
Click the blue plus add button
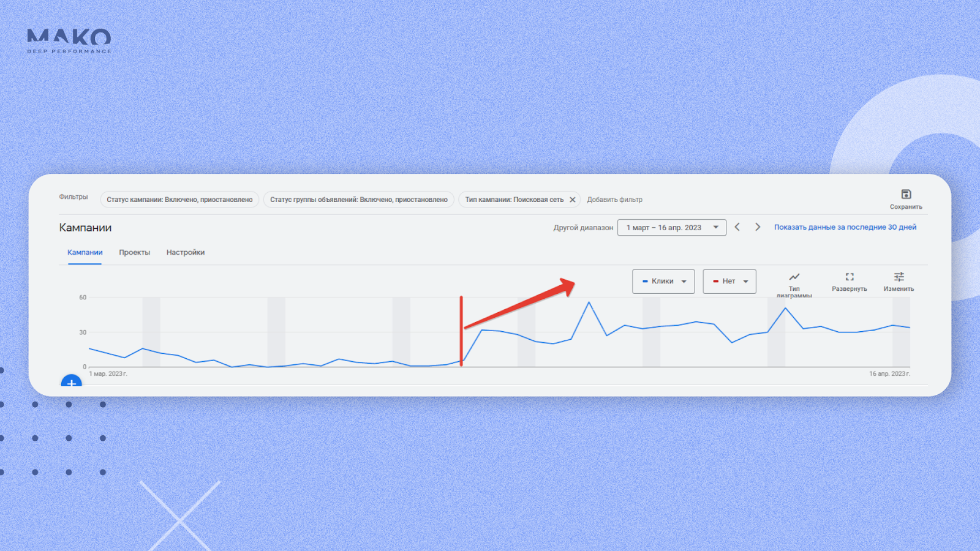[72, 381]
